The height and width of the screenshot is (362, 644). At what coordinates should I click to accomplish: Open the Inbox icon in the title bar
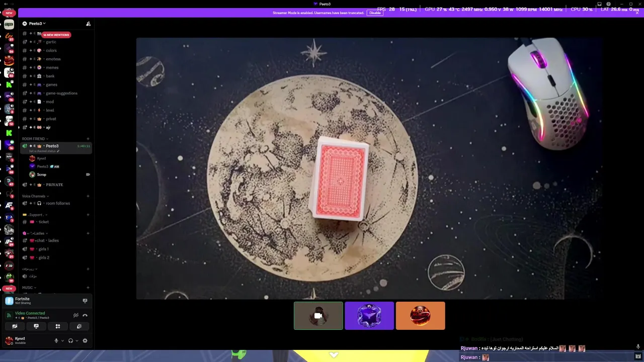point(599,4)
